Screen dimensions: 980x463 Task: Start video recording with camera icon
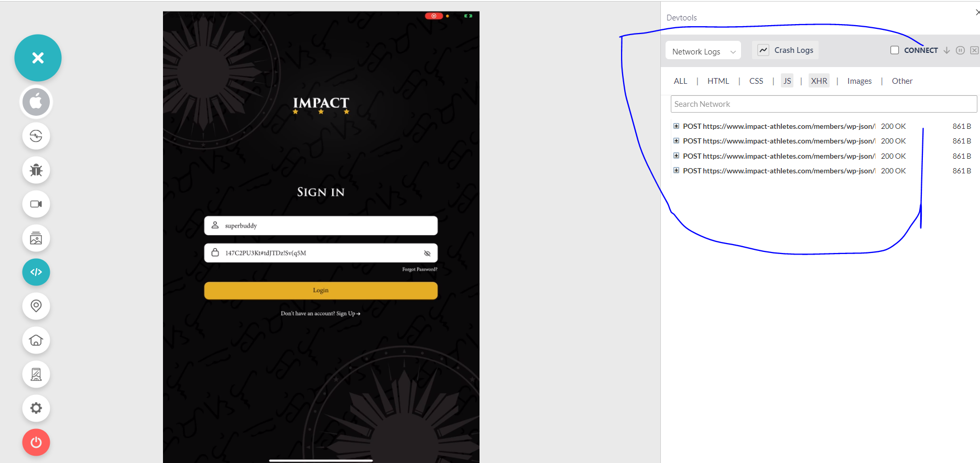(x=36, y=204)
